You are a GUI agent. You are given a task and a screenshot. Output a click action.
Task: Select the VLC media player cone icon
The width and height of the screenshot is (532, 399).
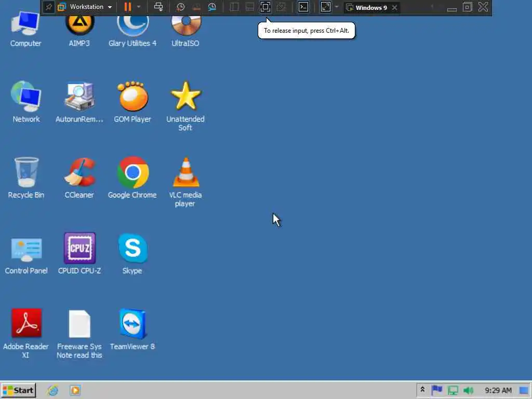185,172
